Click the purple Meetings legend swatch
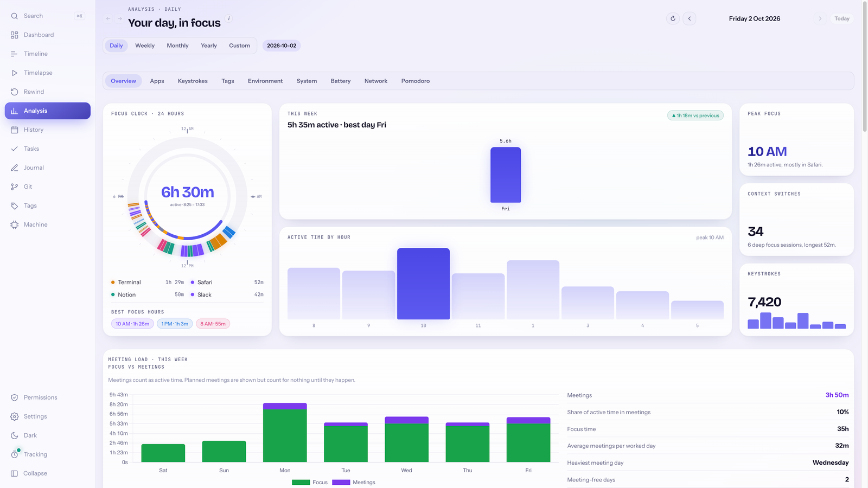868x488 pixels. click(x=341, y=482)
